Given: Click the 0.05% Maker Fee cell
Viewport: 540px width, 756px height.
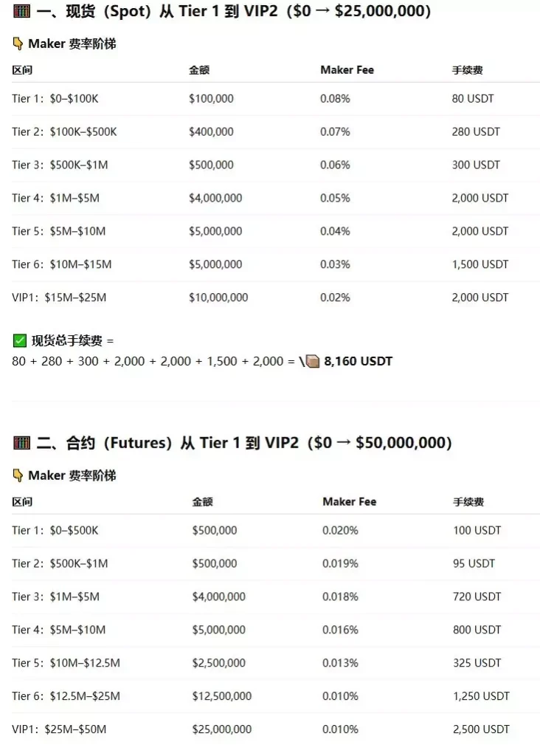Looking at the screenshot, I should (335, 198).
